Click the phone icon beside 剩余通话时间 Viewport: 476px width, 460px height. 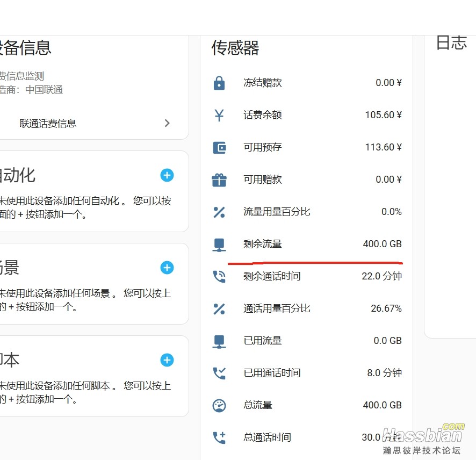coord(219,276)
